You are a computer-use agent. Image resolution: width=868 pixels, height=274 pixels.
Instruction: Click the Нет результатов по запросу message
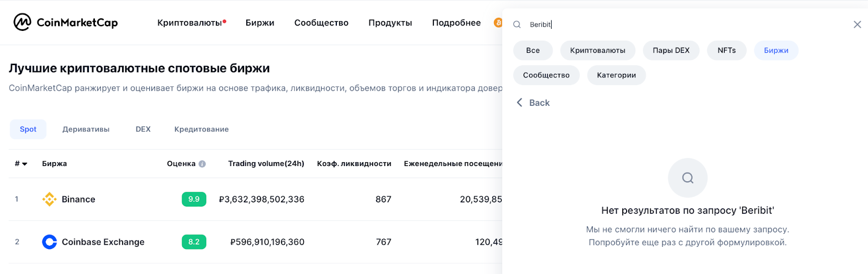pos(688,211)
